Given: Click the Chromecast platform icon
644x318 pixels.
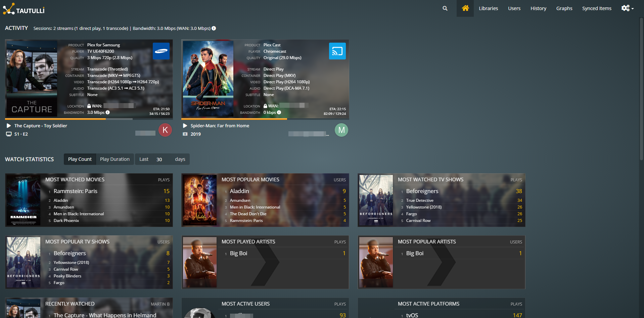Looking at the screenshot, I should 337,51.
